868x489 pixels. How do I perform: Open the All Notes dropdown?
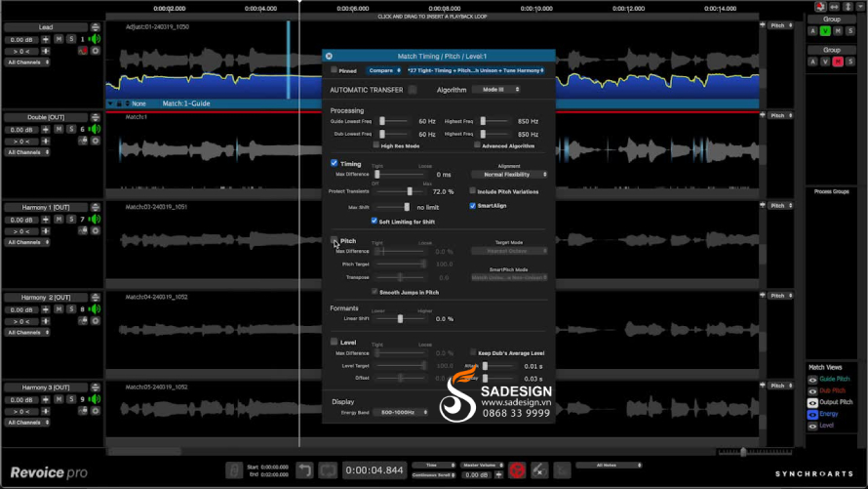pos(609,466)
